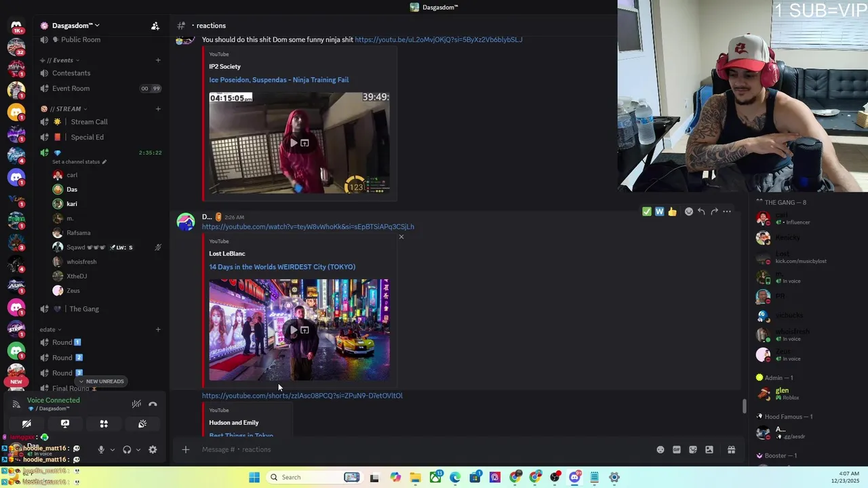Disconnect from the voice channel
868x488 pixels.
click(x=153, y=404)
